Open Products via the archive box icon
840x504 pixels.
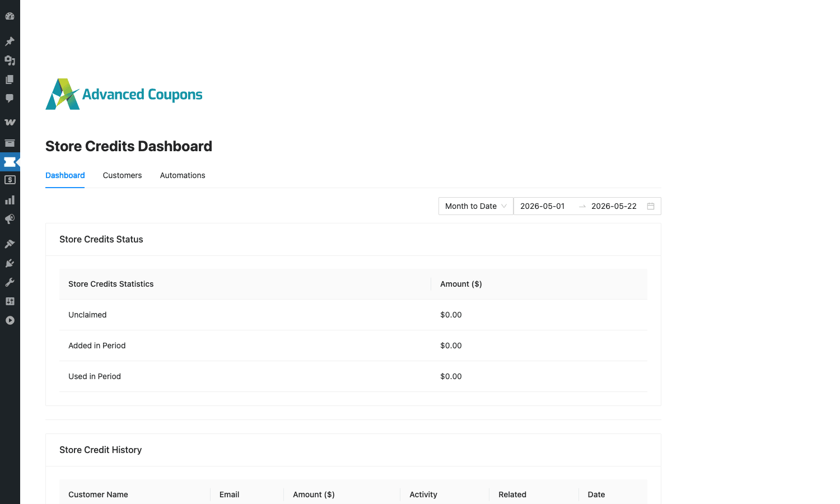pos(10,143)
